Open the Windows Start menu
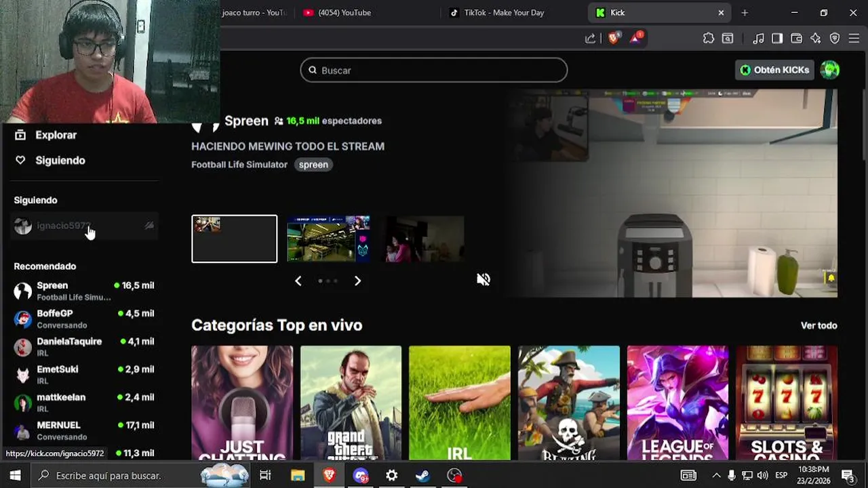 point(15,476)
